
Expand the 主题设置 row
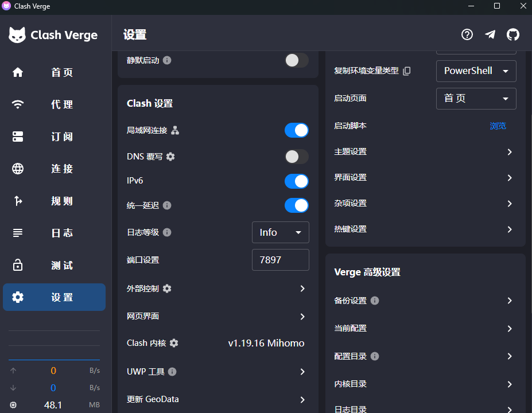coord(425,151)
